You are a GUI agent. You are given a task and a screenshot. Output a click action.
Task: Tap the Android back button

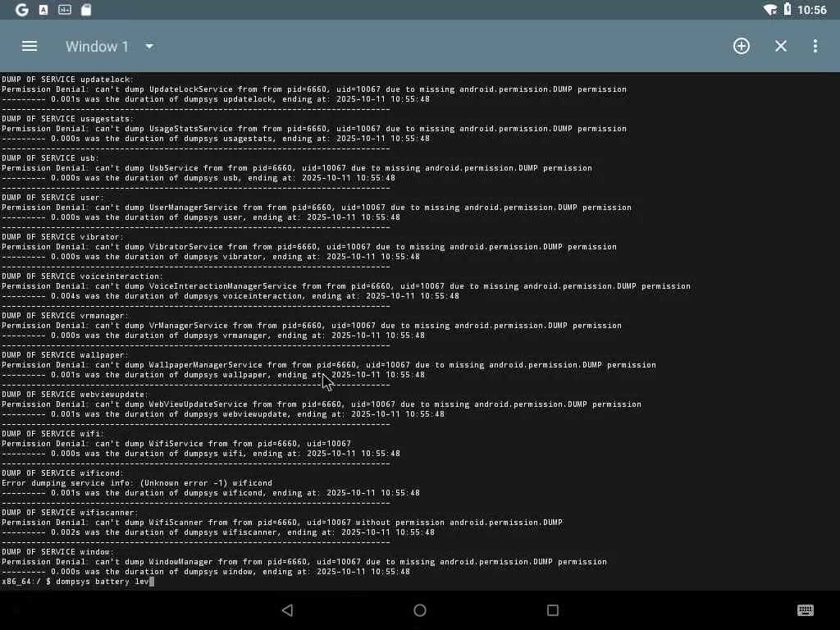(x=288, y=609)
